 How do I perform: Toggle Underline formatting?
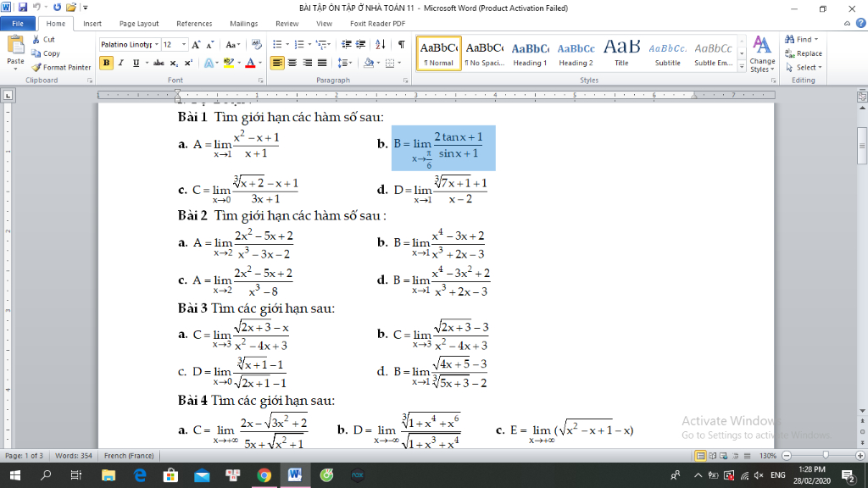pyautogui.click(x=136, y=63)
